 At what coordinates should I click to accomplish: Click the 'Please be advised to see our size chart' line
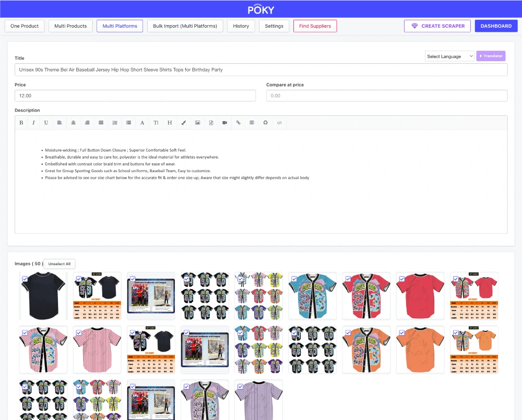[177, 178]
